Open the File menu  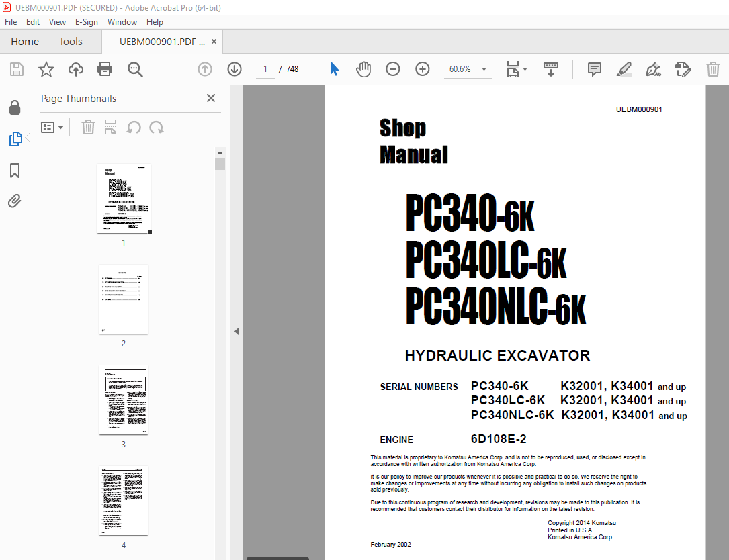(x=11, y=22)
